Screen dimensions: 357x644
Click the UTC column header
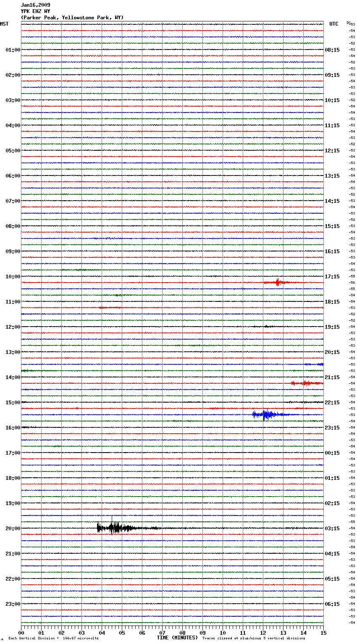[x=334, y=24]
